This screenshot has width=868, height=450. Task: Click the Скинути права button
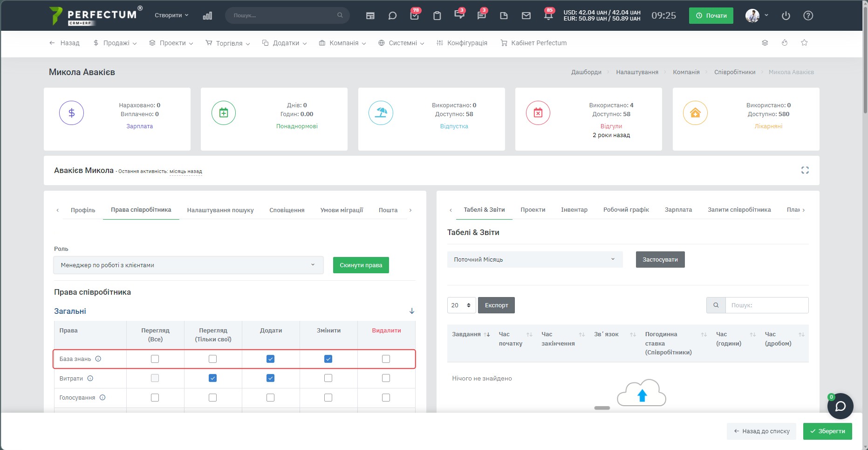point(361,265)
